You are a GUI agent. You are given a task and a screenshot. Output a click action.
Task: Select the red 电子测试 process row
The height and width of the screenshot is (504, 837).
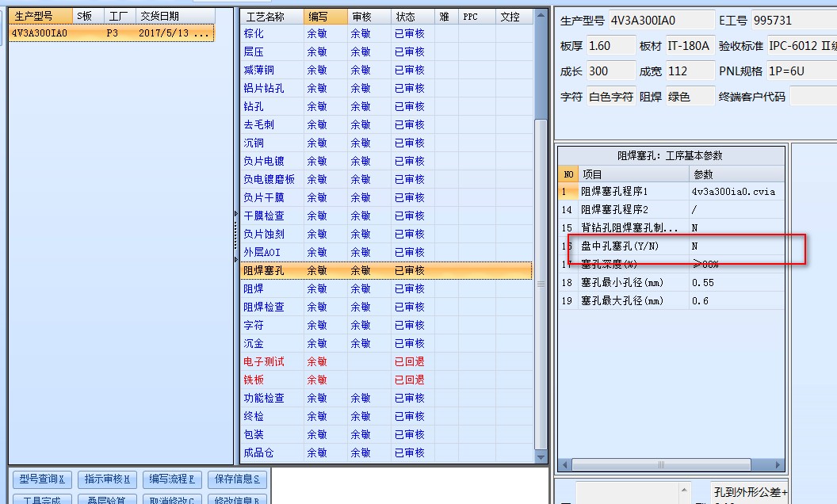387,361
